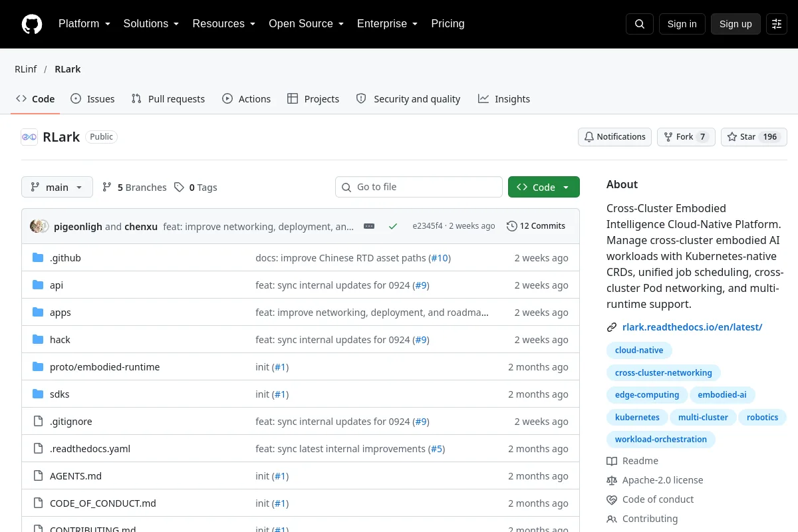Focus the Go to file search field

pos(419,188)
